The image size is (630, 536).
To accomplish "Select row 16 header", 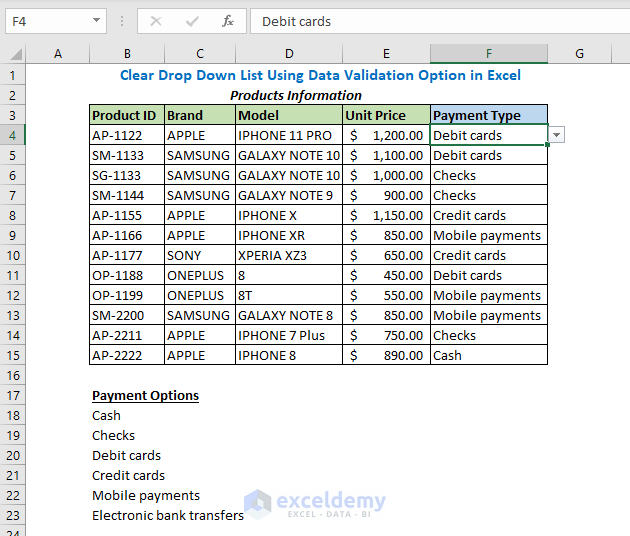I will [12, 376].
